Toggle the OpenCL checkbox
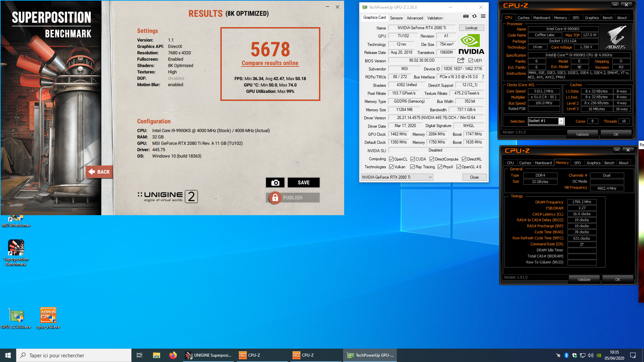 391,159
